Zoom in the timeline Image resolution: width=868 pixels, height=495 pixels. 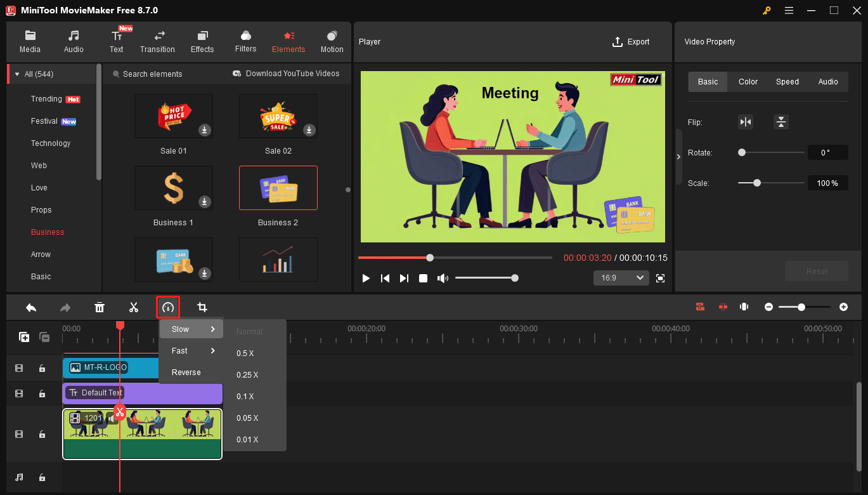point(843,307)
